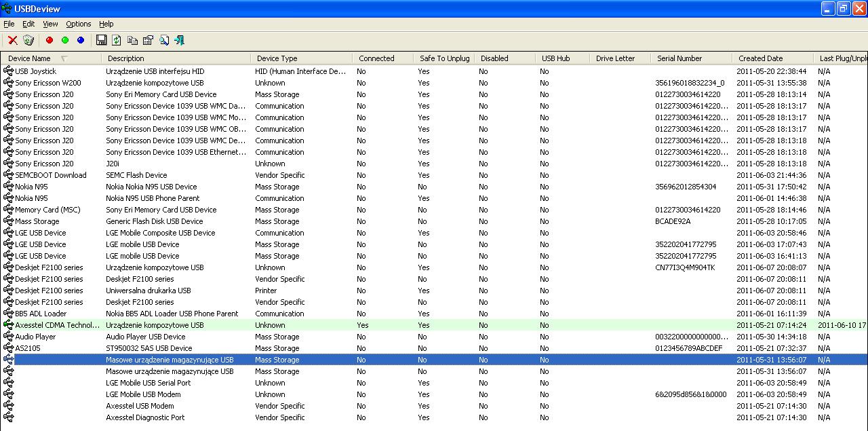
Task: Click the USB icon beside SEMCBOOT Download
Action: pos(8,174)
